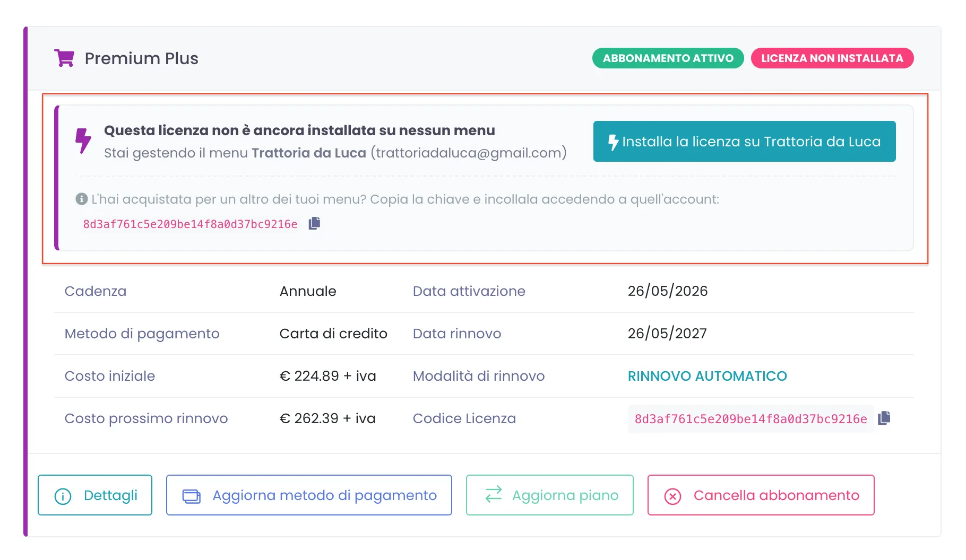
Task: Click the purple lightning bolt notice icon
Action: (x=83, y=141)
